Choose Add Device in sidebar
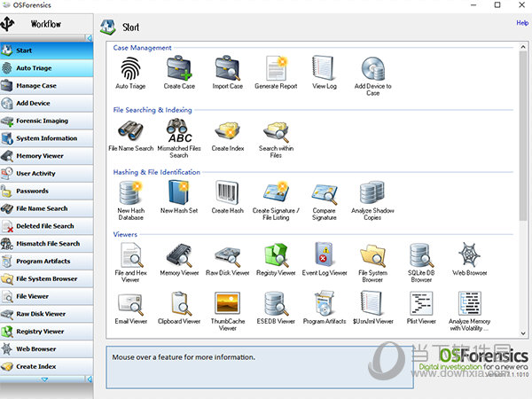 pyautogui.click(x=46, y=103)
